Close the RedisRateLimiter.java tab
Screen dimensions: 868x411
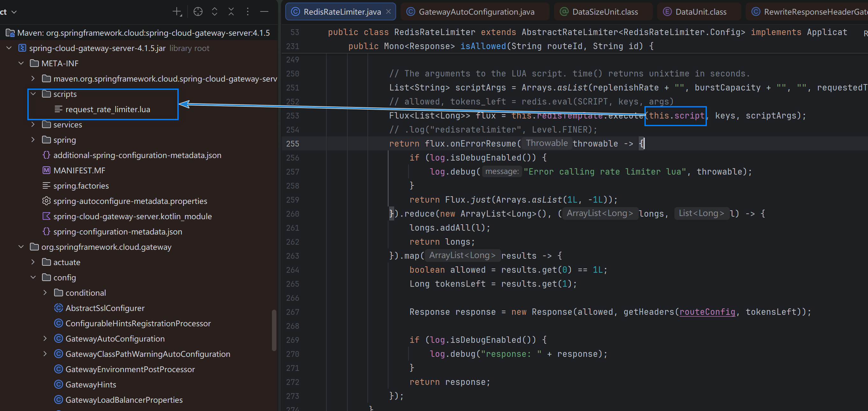point(388,12)
